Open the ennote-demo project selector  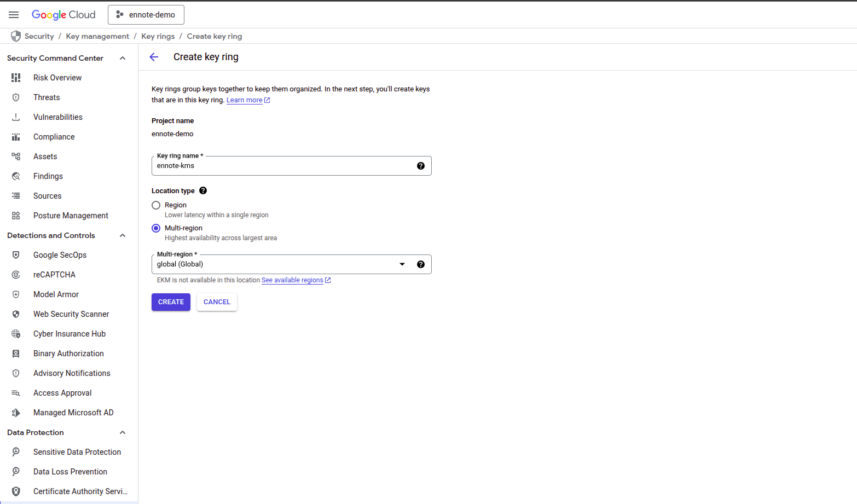point(146,15)
